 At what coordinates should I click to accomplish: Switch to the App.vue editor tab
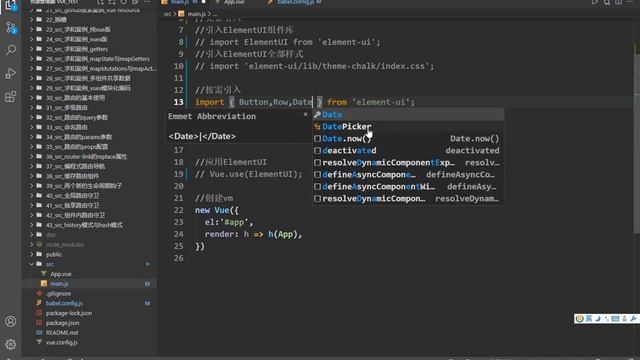pos(234,2)
